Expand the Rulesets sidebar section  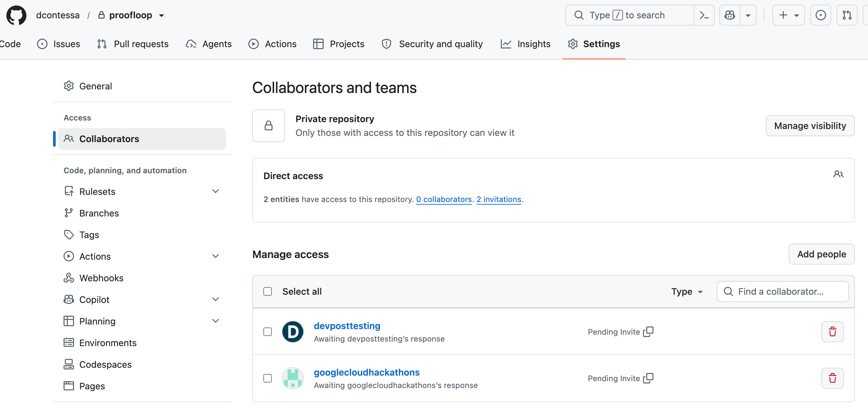(215, 191)
